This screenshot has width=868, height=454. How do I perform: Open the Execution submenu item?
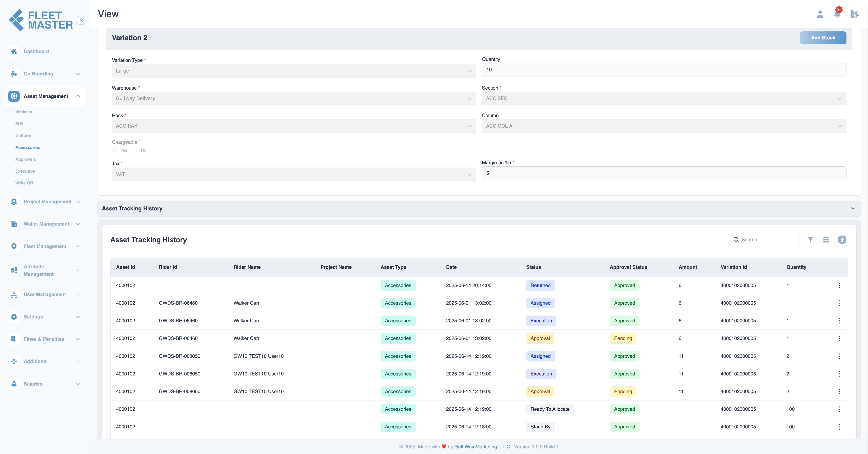coord(25,171)
